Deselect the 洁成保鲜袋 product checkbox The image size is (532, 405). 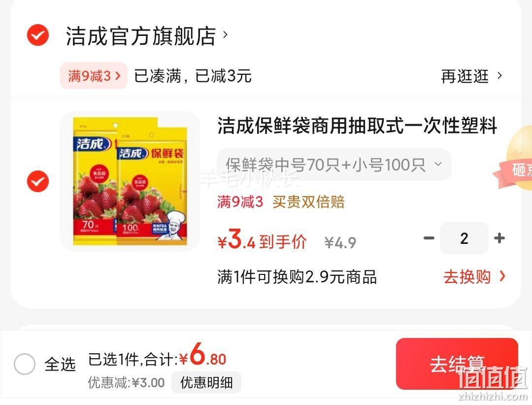pyautogui.click(x=38, y=181)
